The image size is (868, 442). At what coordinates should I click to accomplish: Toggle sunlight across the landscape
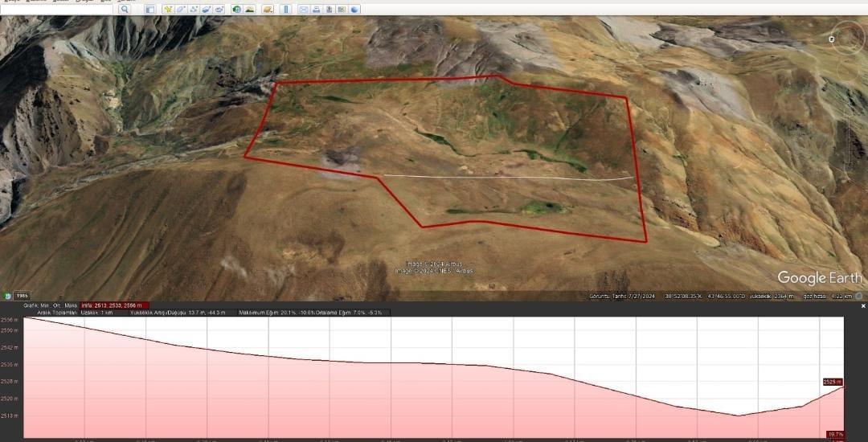(x=250, y=10)
